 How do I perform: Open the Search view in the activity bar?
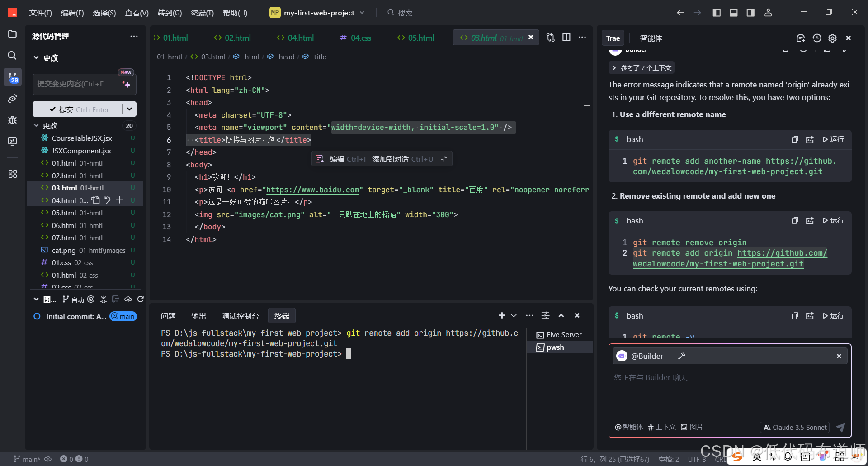[12, 55]
